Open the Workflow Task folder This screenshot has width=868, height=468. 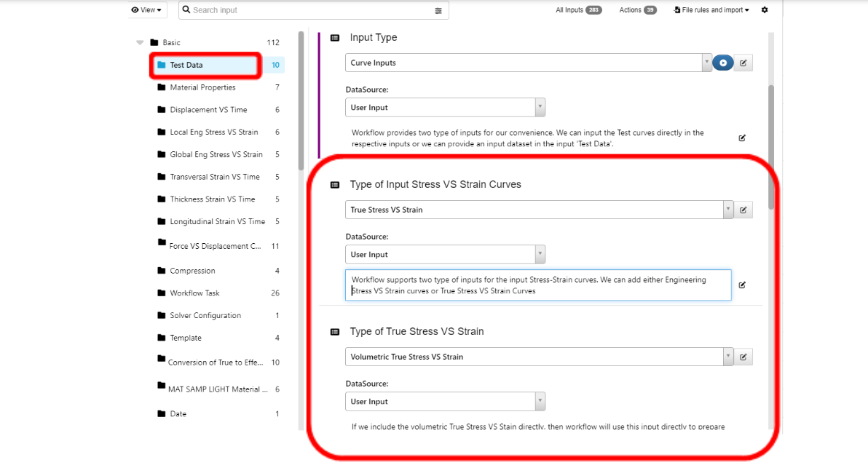tap(194, 293)
